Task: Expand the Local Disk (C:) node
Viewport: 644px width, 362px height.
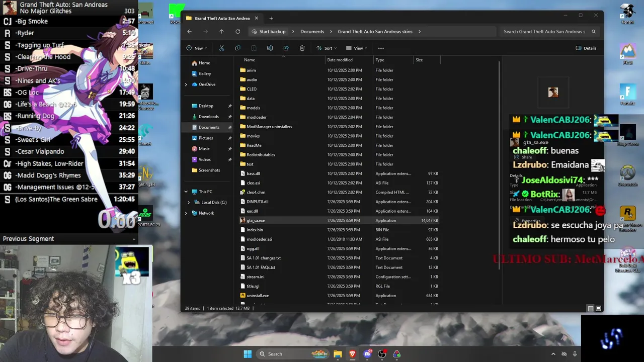Action: tap(189, 202)
